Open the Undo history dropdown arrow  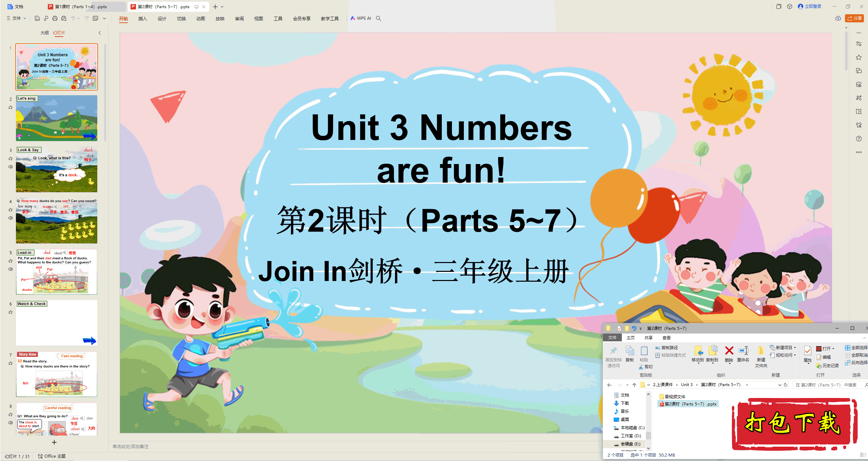[79, 18]
